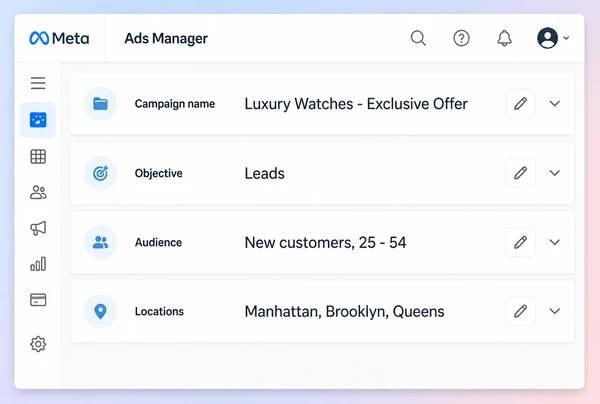Open the bar chart reporting sidebar icon
The width and height of the screenshot is (600, 404).
click(38, 264)
